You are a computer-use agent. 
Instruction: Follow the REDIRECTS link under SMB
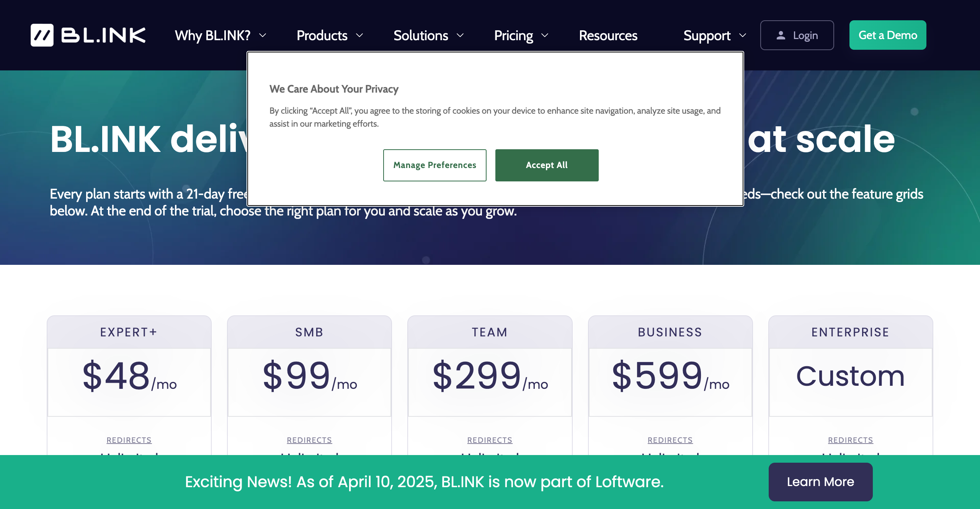tap(309, 440)
